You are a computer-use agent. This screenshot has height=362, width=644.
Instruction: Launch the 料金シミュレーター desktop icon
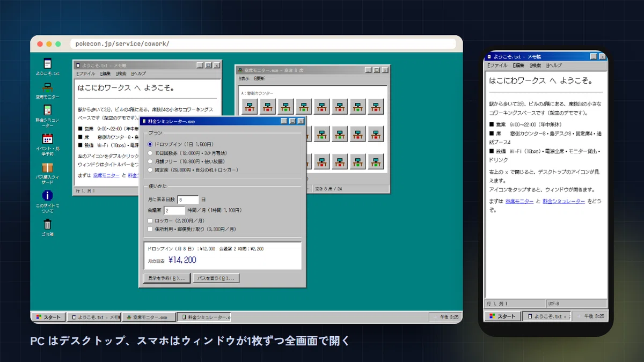48,115
